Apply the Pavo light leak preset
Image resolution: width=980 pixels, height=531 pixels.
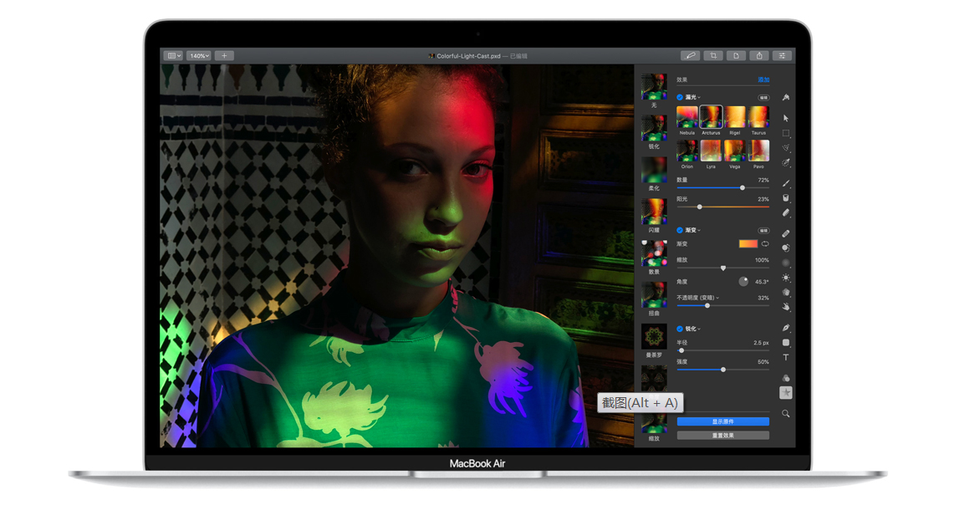click(758, 151)
